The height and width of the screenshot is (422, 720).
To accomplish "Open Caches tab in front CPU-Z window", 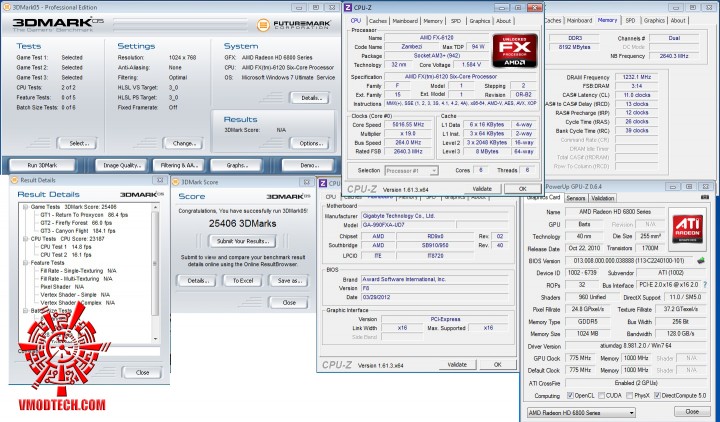I will [x=378, y=21].
